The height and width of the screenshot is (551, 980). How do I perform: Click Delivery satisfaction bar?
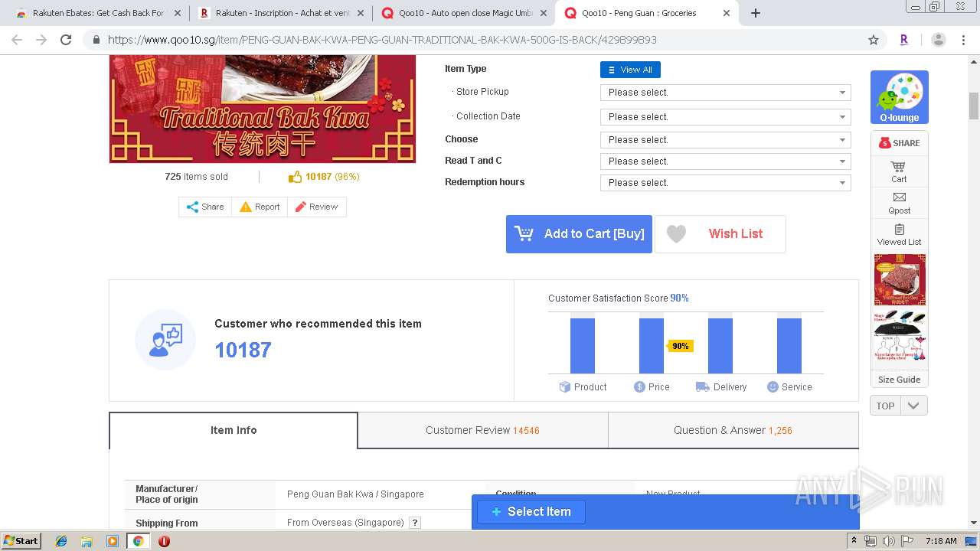720,345
